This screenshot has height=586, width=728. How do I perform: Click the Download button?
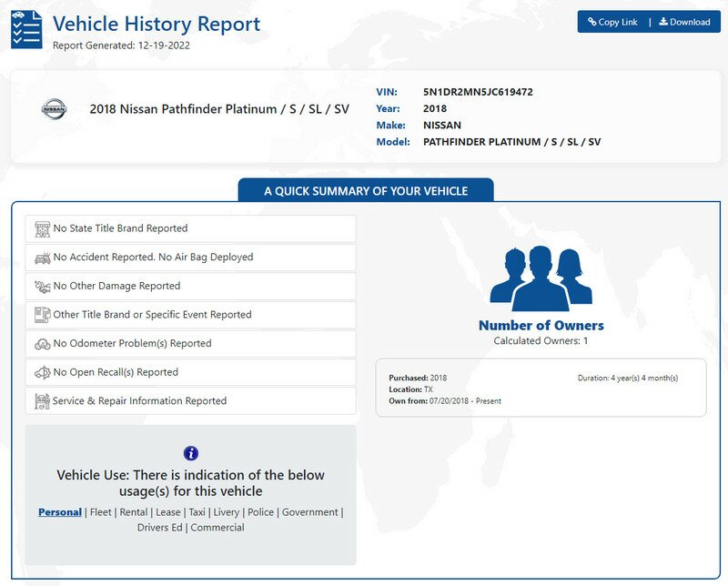[685, 22]
